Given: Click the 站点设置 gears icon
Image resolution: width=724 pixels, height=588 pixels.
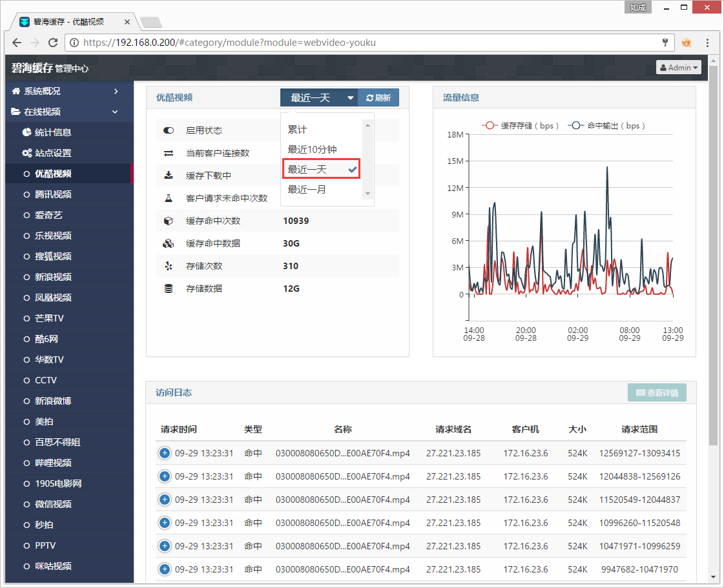Looking at the screenshot, I should coord(26,153).
